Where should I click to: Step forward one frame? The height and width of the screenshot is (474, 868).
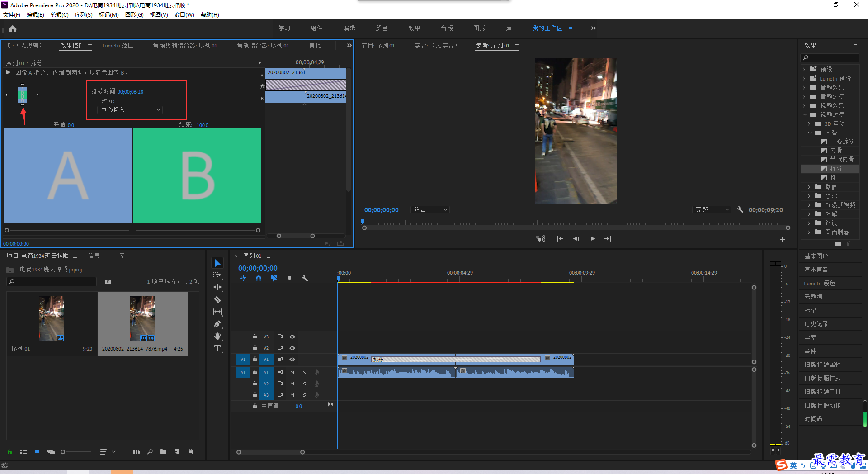[x=592, y=239]
